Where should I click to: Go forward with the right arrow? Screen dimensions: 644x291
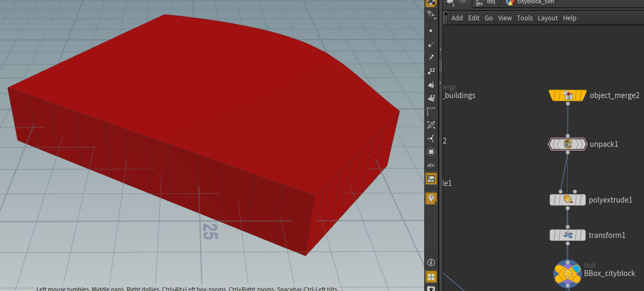click(x=463, y=2)
